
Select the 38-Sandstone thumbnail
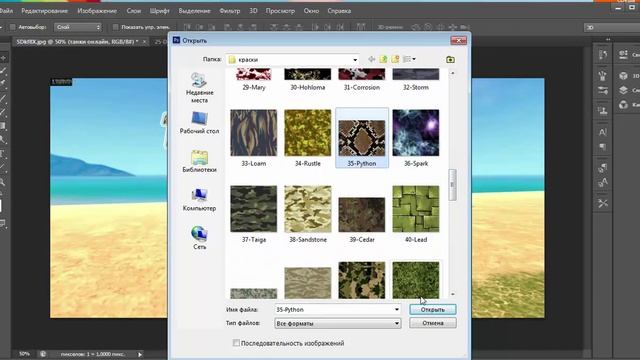[x=308, y=209]
